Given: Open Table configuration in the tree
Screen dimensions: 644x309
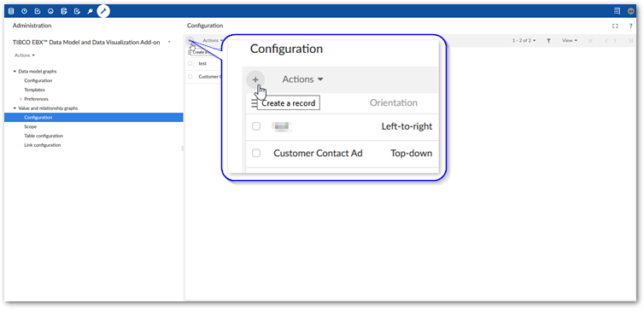Looking at the screenshot, I should [x=44, y=136].
